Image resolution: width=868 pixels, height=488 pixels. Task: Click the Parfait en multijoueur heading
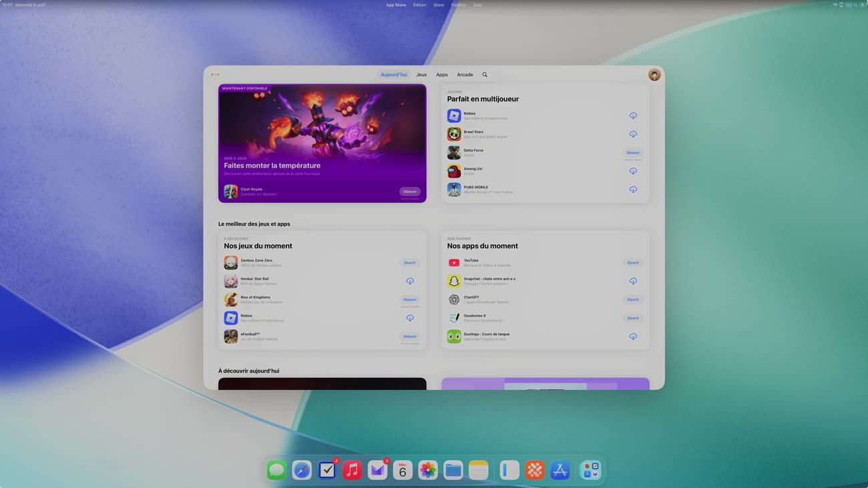coord(483,99)
